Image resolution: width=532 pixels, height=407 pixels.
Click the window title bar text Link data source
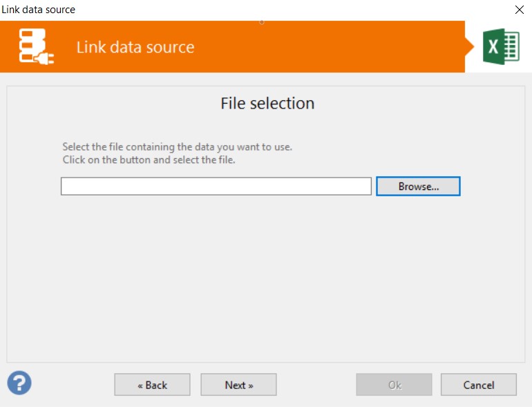38,10
